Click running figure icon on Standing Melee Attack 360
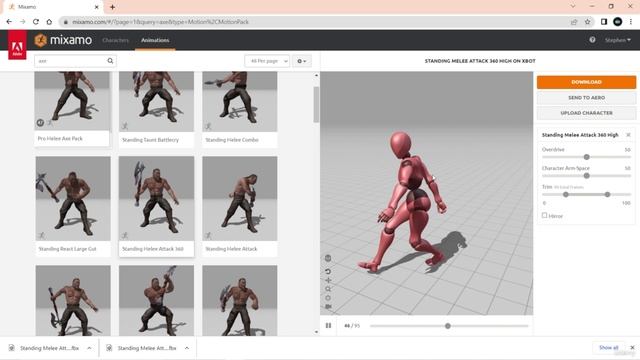The width and height of the screenshot is (640, 360). point(125,235)
